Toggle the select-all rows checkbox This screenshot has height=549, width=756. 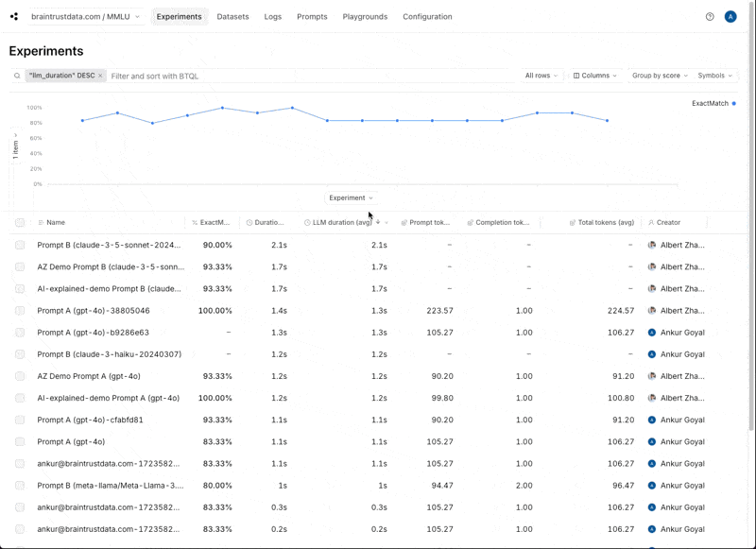click(x=20, y=223)
